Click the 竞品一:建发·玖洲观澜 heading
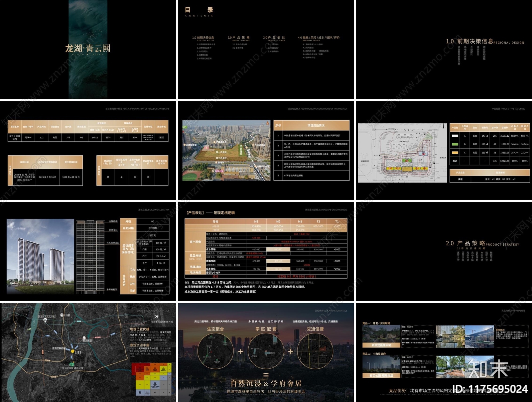Image resolution: width=532 pixels, height=402 pixels. tap(376, 323)
